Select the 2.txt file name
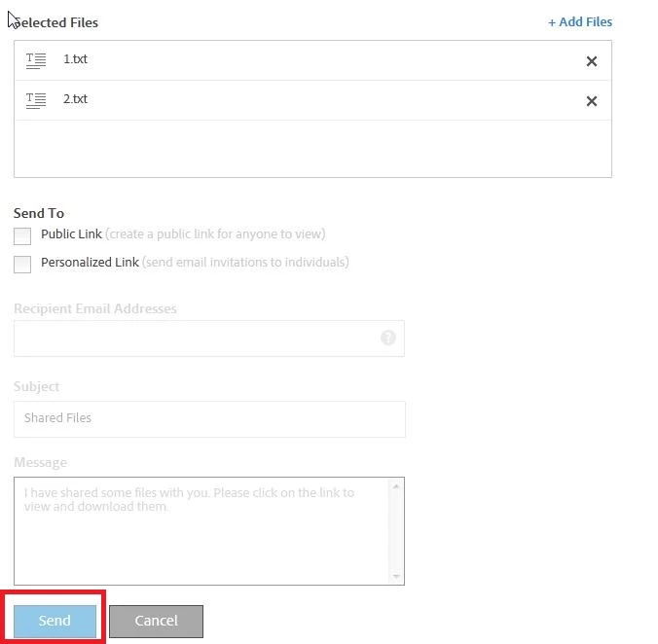 [x=75, y=99]
